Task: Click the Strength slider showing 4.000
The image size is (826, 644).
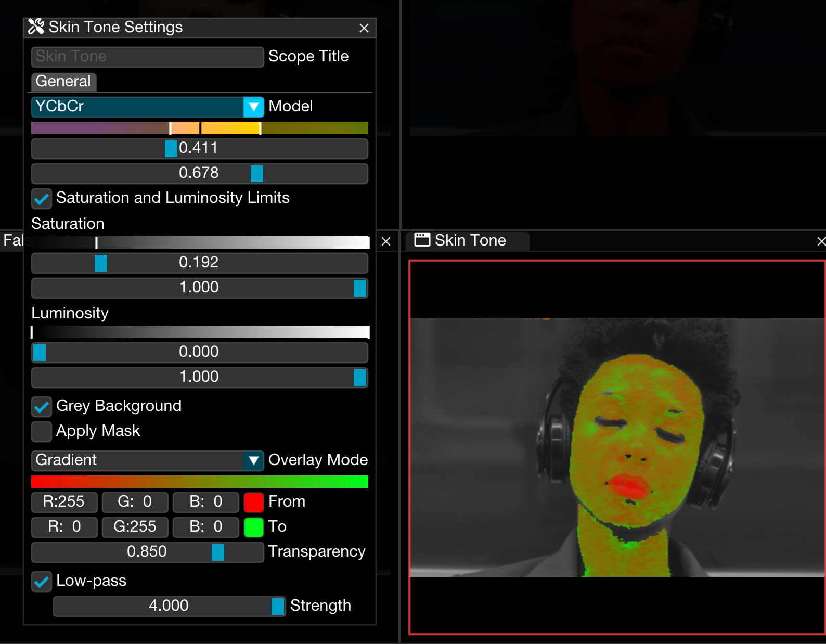Action: click(169, 606)
